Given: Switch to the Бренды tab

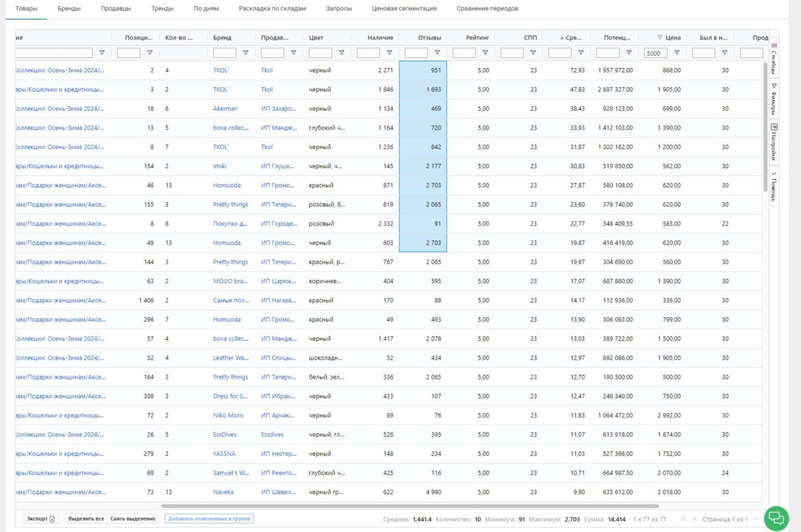Looking at the screenshot, I should coord(69,9).
